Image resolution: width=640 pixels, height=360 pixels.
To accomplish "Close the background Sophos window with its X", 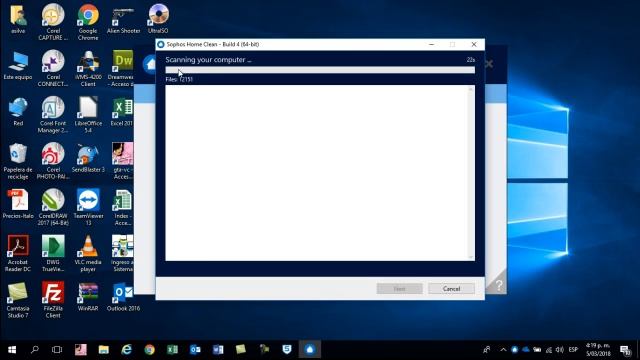I will 489,64.
